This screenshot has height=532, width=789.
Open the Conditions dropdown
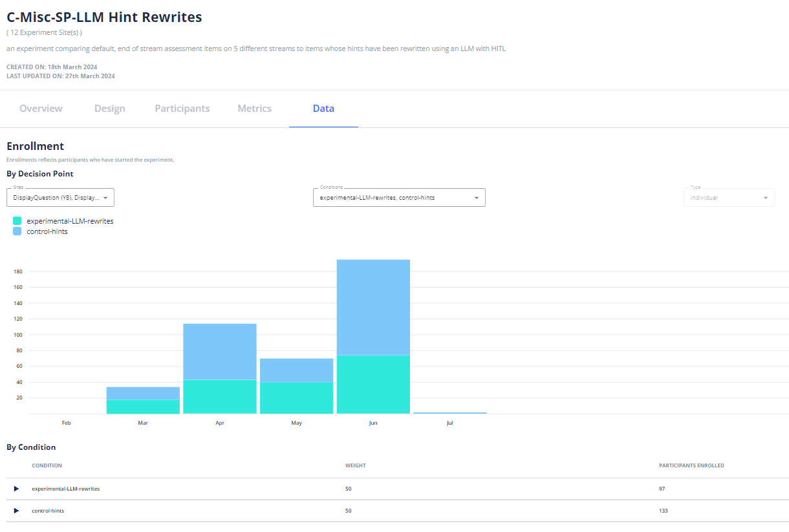[x=399, y=198]
